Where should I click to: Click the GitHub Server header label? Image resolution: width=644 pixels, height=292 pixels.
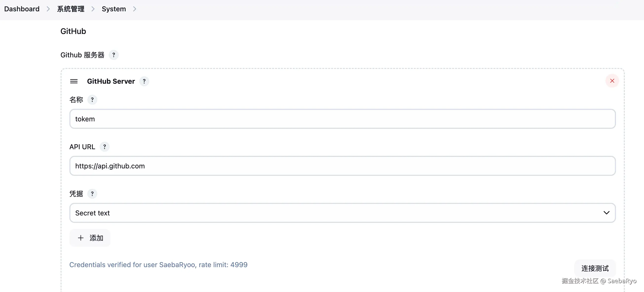pyautogui.click(x=111, y=81)
